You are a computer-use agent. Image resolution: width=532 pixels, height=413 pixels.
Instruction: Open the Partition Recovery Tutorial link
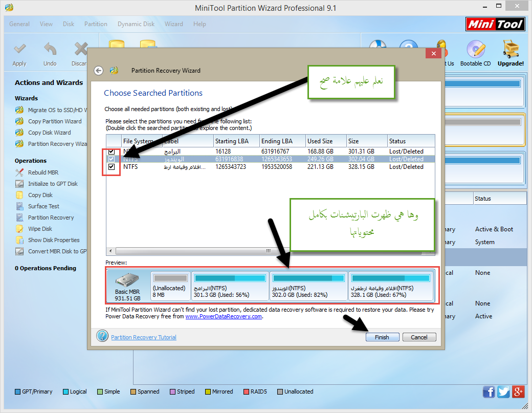tap(144, 337)
